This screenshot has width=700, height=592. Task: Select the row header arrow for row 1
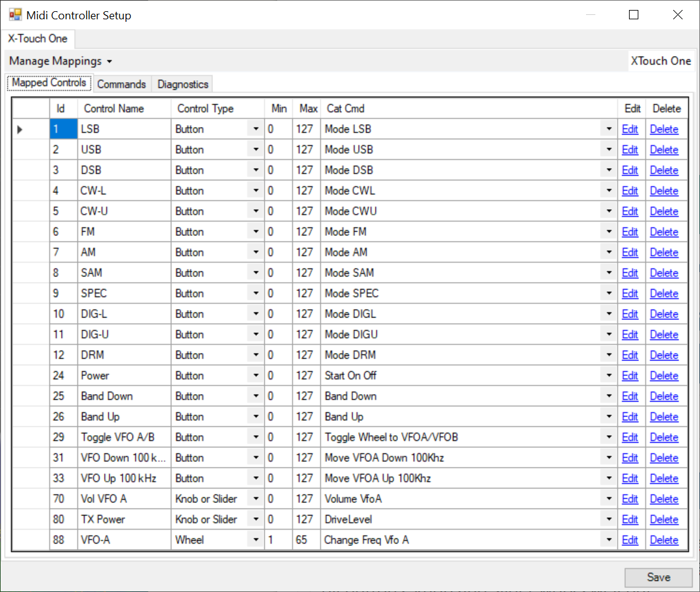[31, 129]
